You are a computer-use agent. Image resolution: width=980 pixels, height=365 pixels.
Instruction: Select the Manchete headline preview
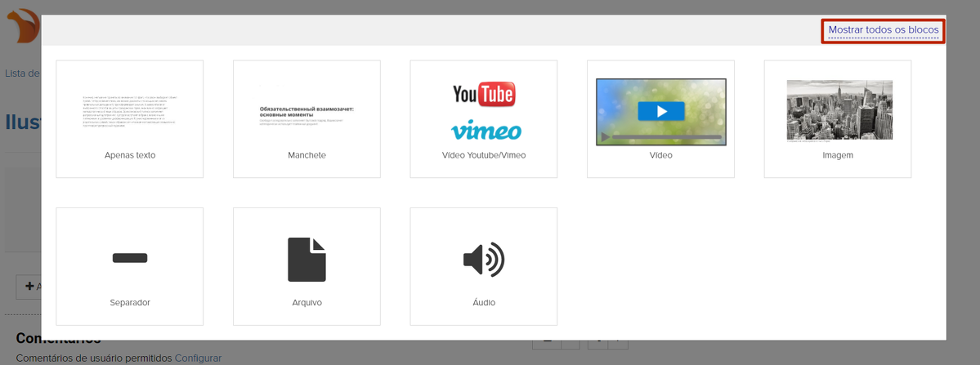pyautogui.click(x=307, y=114)
